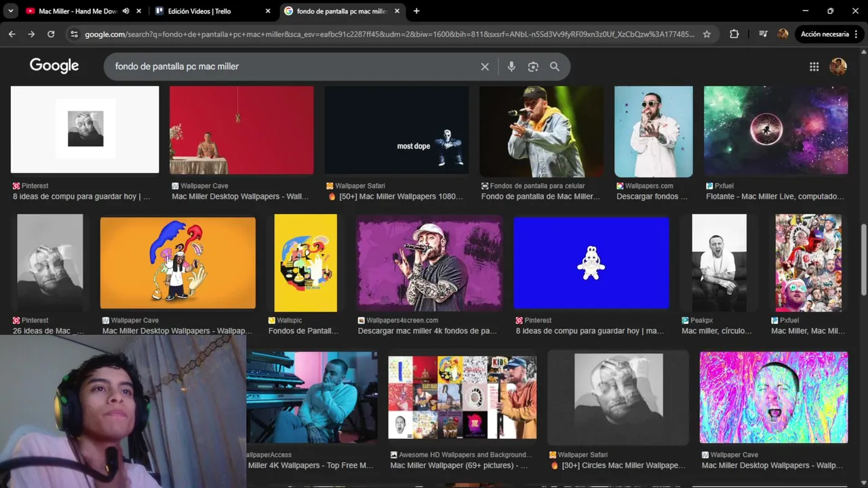Viewport: 868px width, 488px height.
Task: Go forward in browser history
Action: (31, 34)
